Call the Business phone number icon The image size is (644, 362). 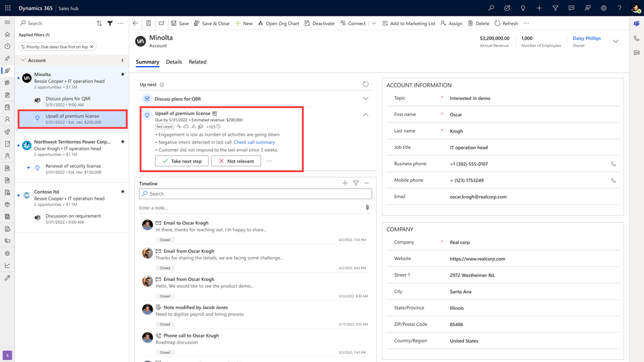click(614, 164)
